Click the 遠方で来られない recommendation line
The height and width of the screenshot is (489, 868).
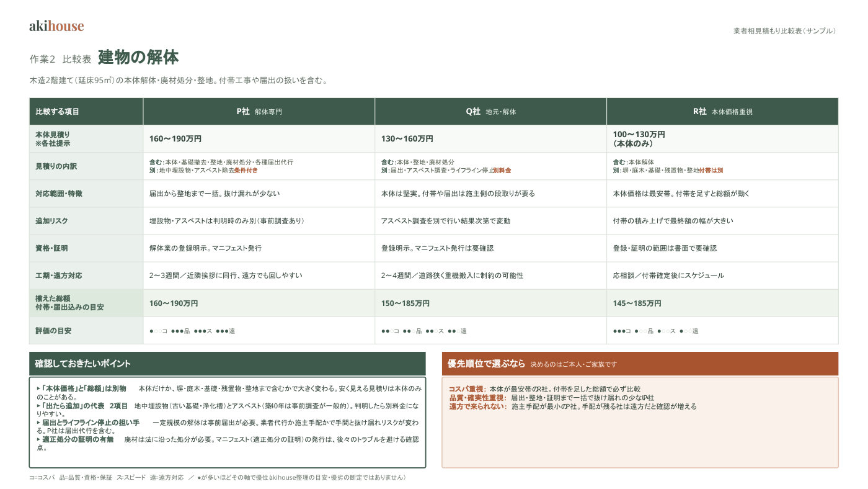(x=573, y=406)
